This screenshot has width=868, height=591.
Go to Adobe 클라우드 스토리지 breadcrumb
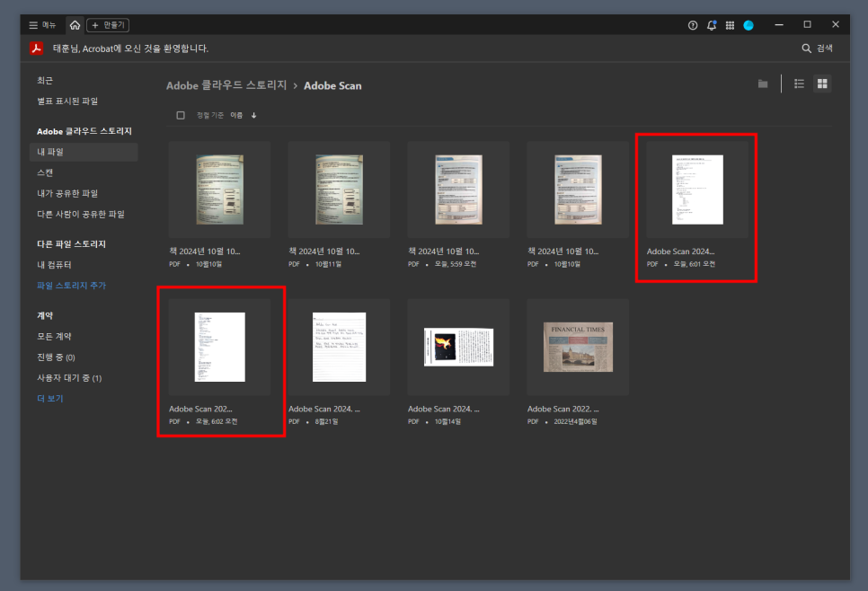click(226, 85)
